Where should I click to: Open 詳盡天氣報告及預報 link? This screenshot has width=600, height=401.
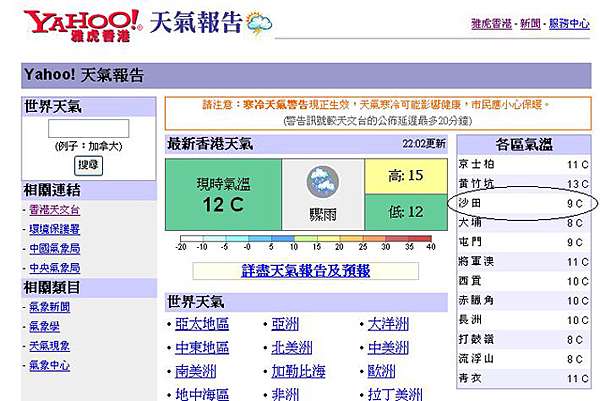tap(305, 271)
